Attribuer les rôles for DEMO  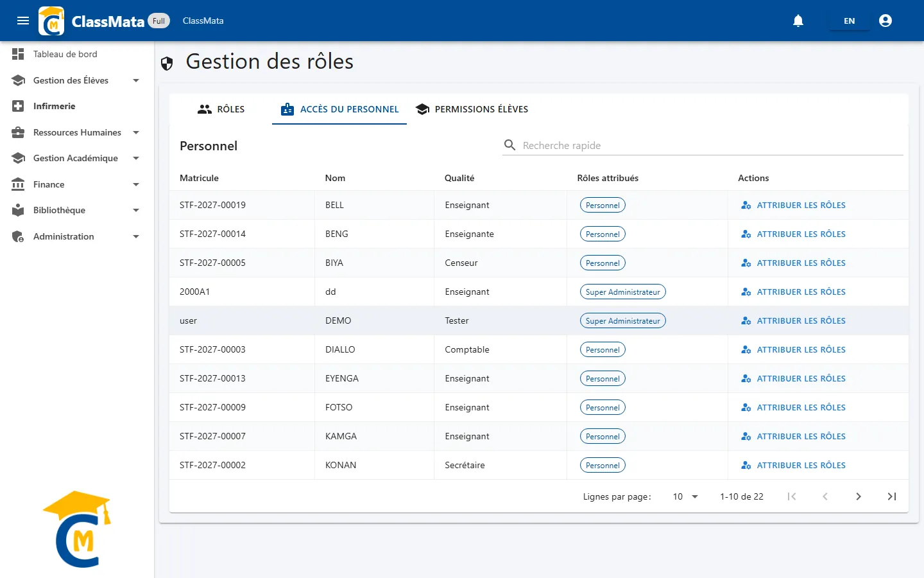(x=793, y=321)
